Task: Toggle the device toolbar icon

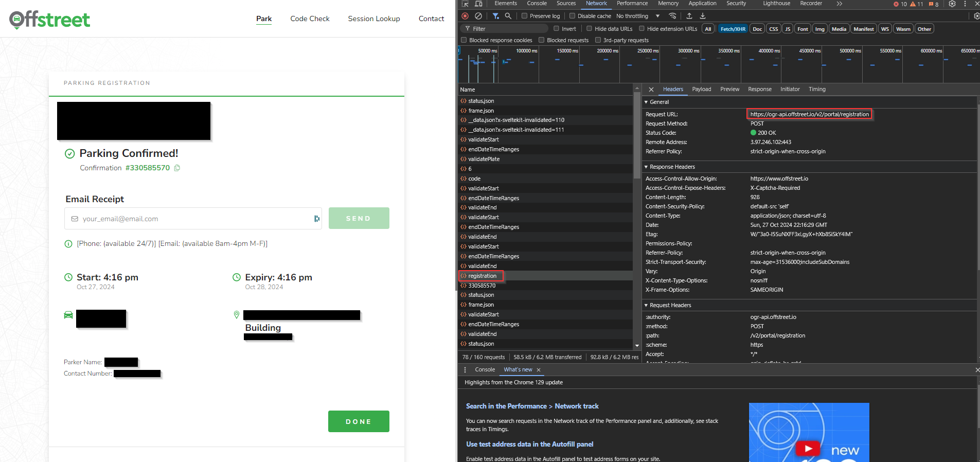Action: point(478,4)
